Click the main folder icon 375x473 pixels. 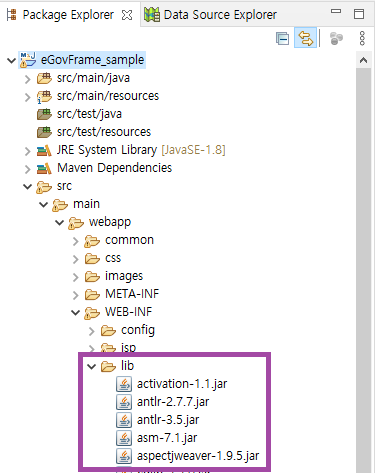60,205
